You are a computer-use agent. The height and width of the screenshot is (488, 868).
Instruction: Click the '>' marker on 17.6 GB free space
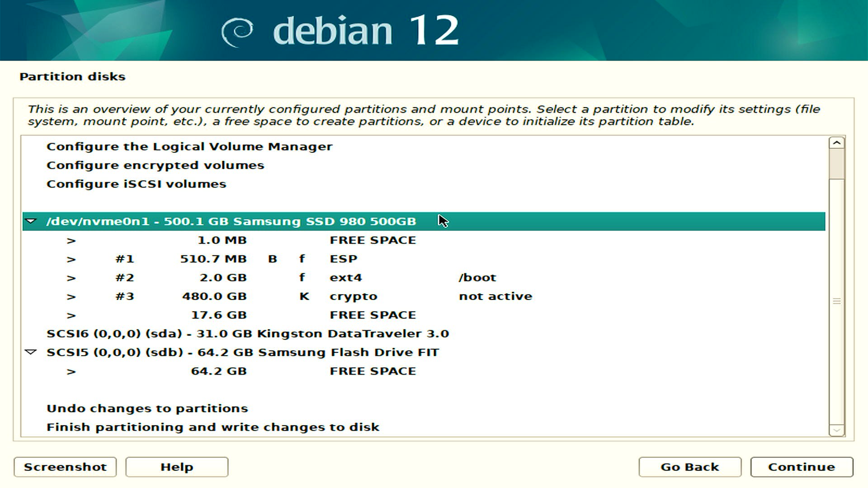tap(71, 315)
